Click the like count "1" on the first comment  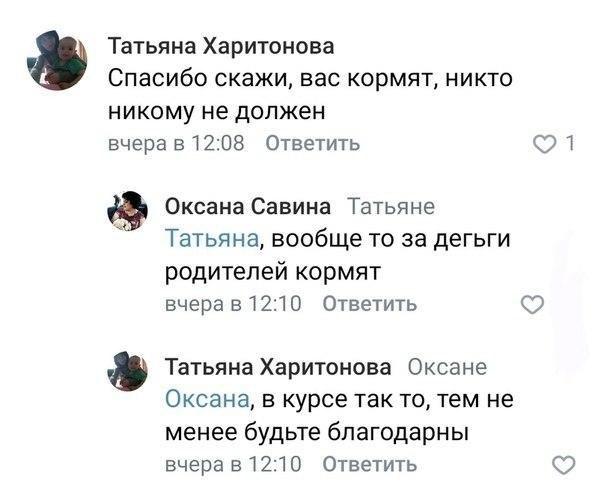(x=569, y=145)
